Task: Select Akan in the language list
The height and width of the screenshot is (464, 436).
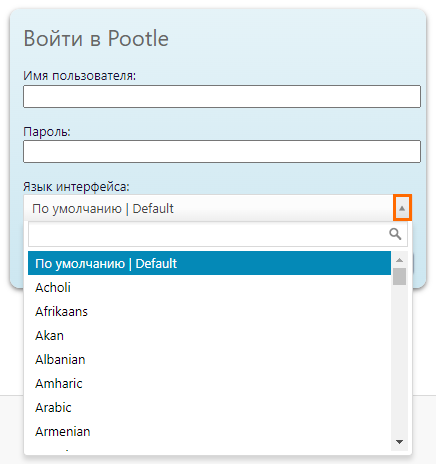Action: tap(209, 335)
